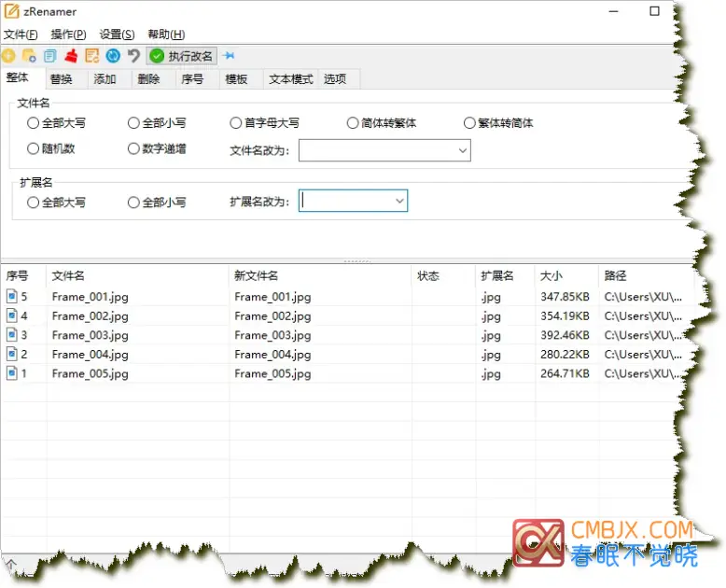Select 全部大写 radio under 扩展名
726x588 pixels.
coord(33,203)
